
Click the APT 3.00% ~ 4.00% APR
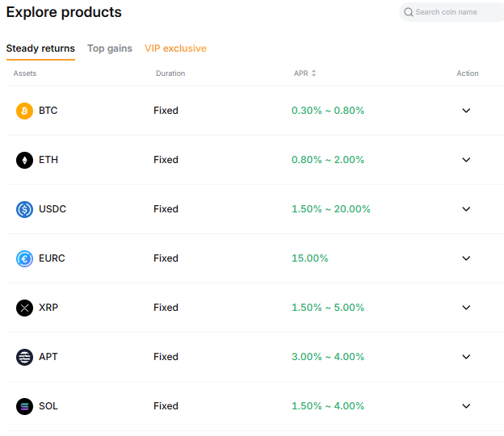click(328, 357)
